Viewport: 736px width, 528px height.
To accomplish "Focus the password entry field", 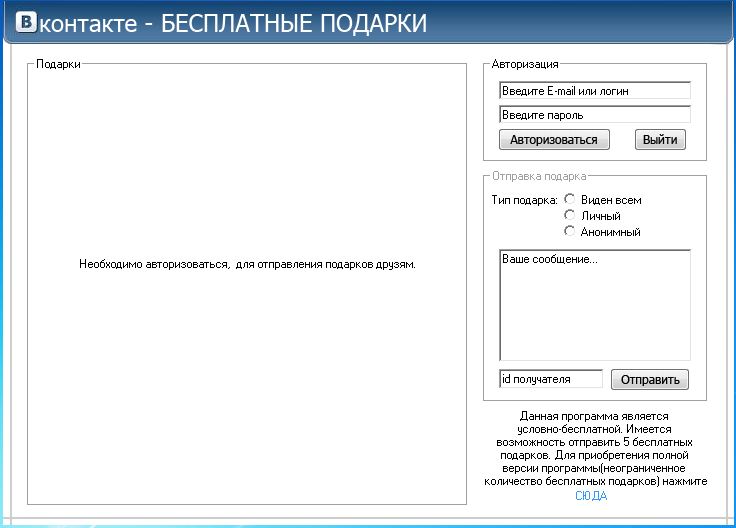I will coord(595,115).
